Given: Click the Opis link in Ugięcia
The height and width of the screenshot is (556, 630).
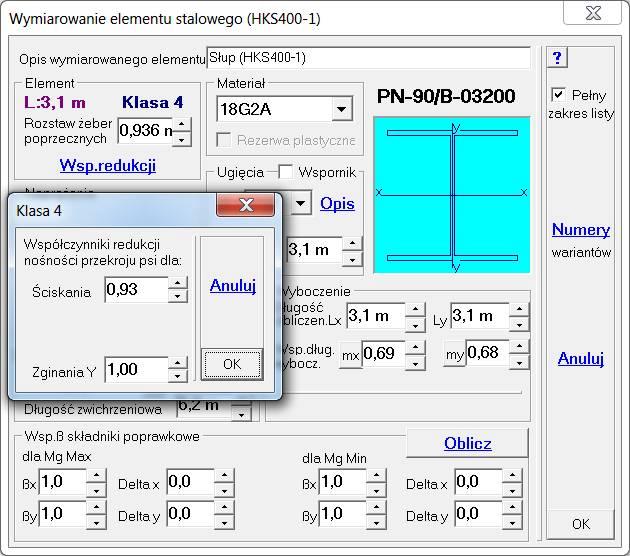Looking at the screenshot, I should tap(337, 203).
